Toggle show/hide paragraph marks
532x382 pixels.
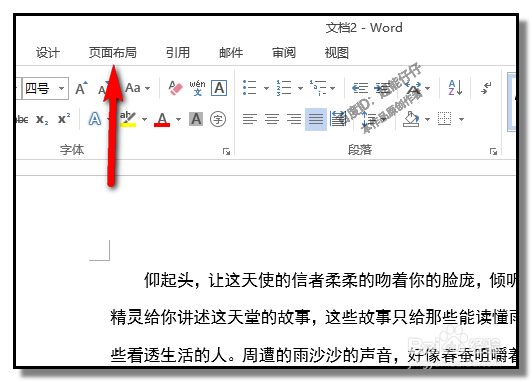tap(487, 88)
